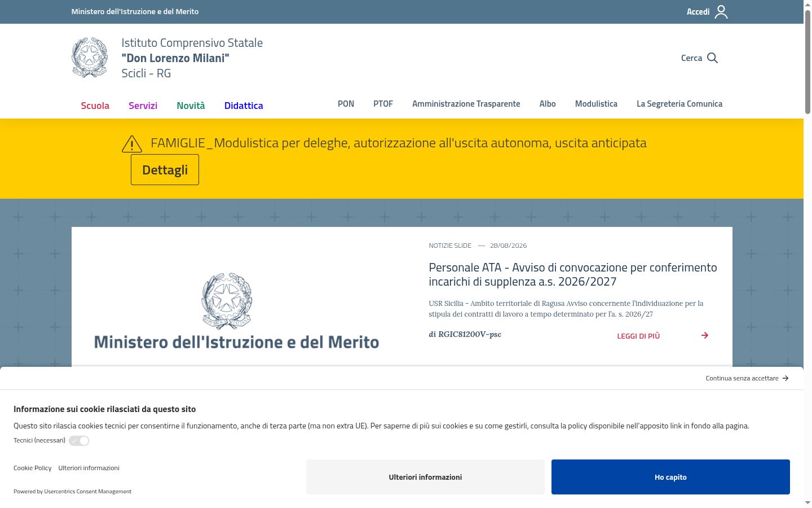Click Ministero dell'Istruzione e del Merito top link

pos(135,11)
